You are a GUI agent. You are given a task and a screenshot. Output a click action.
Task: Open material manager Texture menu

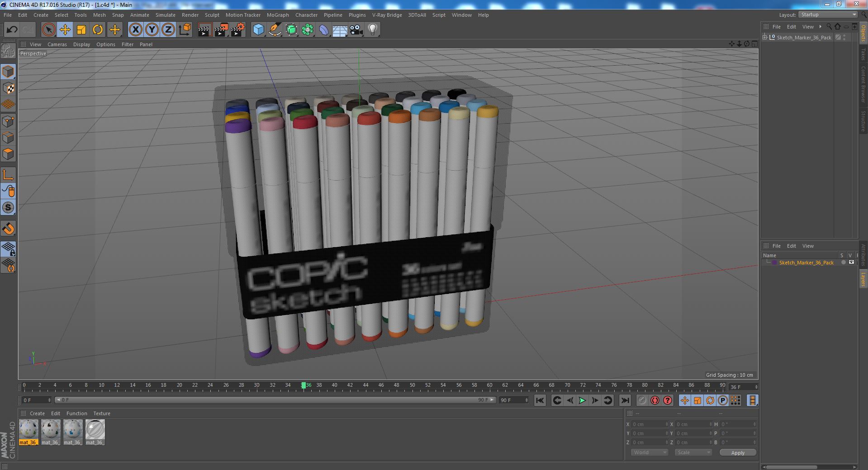102,413
